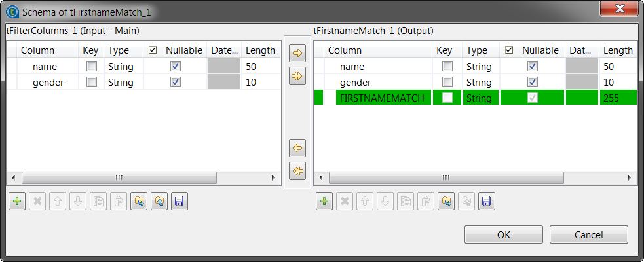Remove selected column in output panel

[x=345, y=201]
